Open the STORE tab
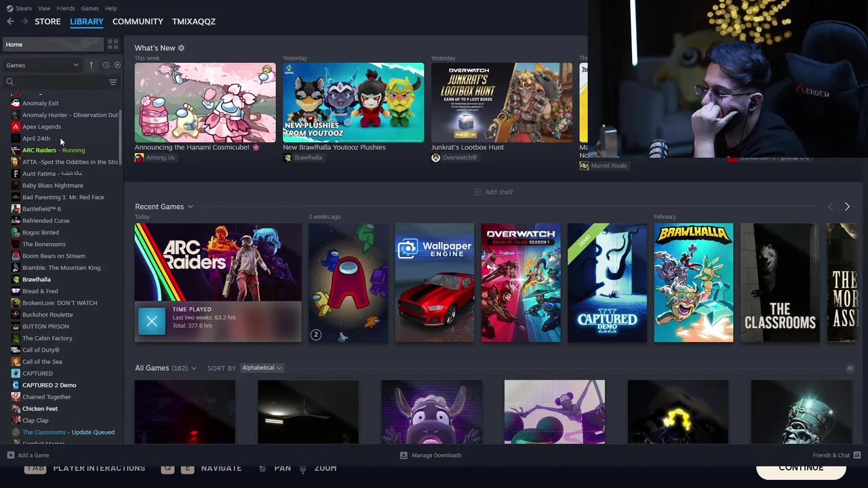 pos(47,22)
